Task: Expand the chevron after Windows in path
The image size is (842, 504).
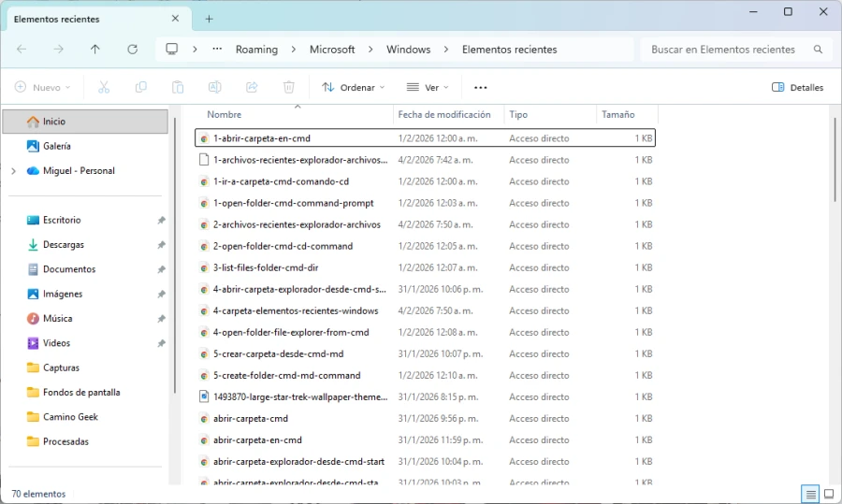Action: tap(446, 50)
